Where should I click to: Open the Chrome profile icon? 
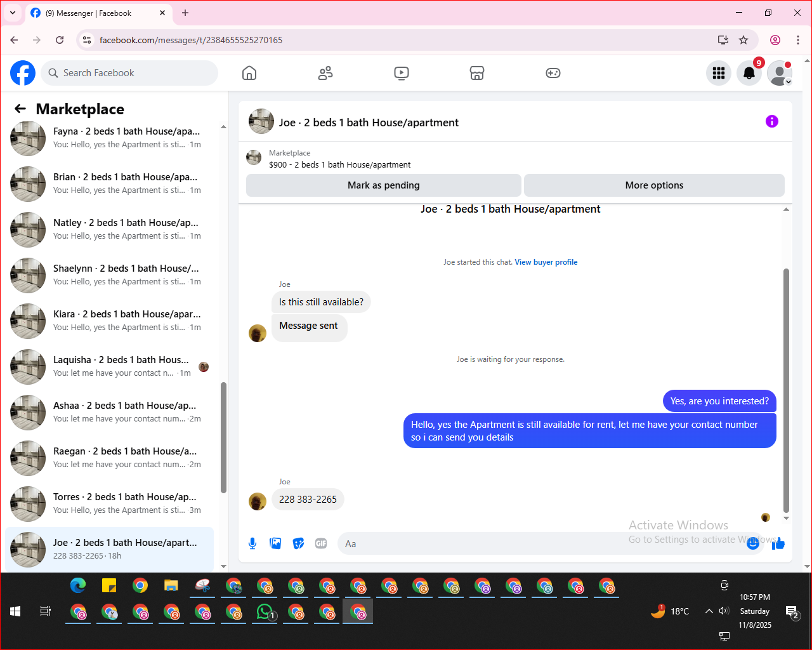775,40
